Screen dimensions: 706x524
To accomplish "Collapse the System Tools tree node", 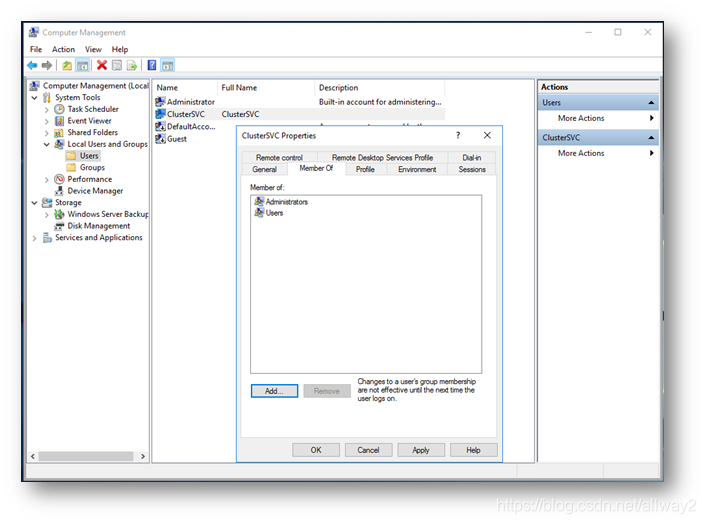I will pos(34,97).
